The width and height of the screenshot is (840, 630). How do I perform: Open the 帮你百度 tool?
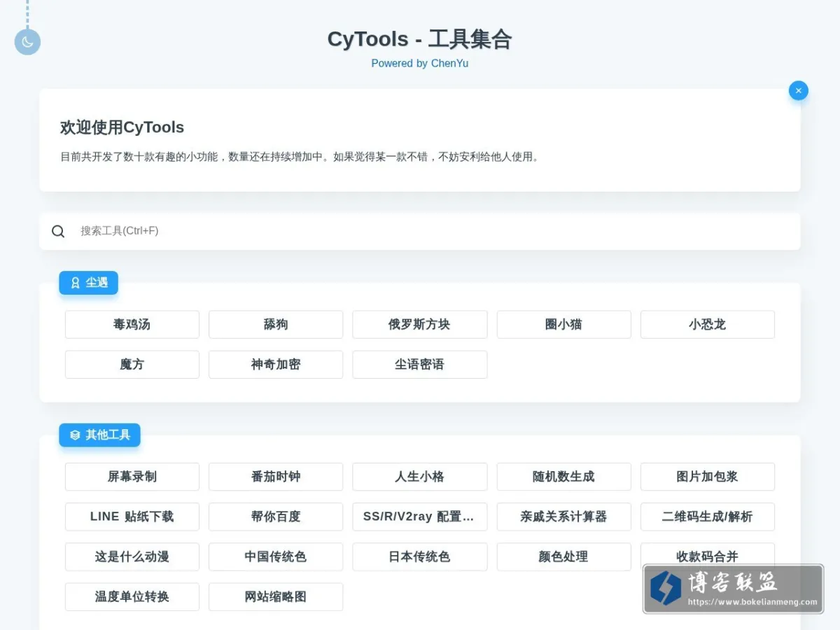(x=276, y=517)
